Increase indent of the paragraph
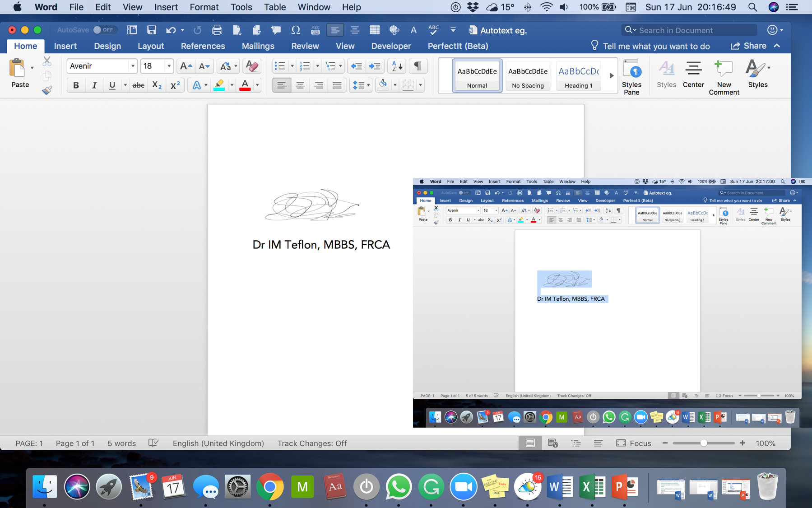This screenshot has width=812, height=508. pos(375,66)
